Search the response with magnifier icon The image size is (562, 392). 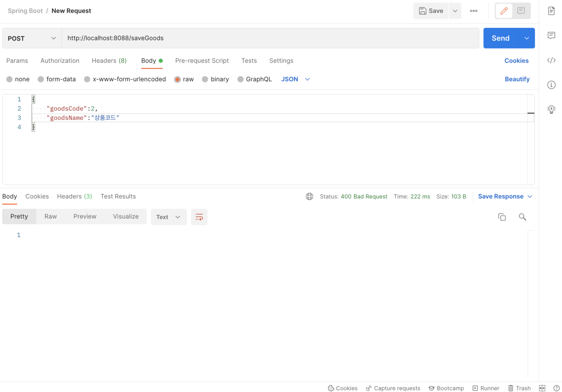(522, 217)
